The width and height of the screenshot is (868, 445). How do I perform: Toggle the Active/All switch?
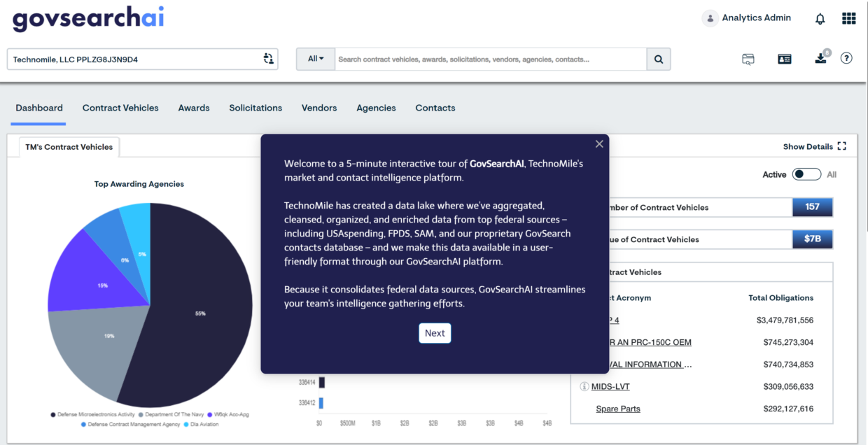point(806,174)
